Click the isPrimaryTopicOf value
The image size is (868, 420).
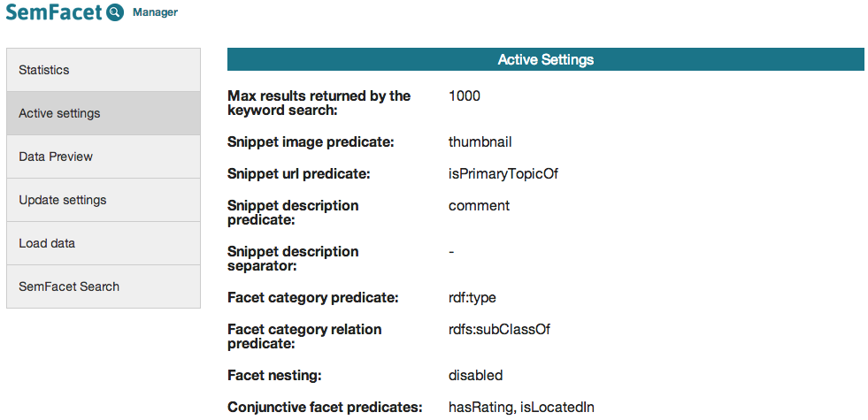[503, 174]
